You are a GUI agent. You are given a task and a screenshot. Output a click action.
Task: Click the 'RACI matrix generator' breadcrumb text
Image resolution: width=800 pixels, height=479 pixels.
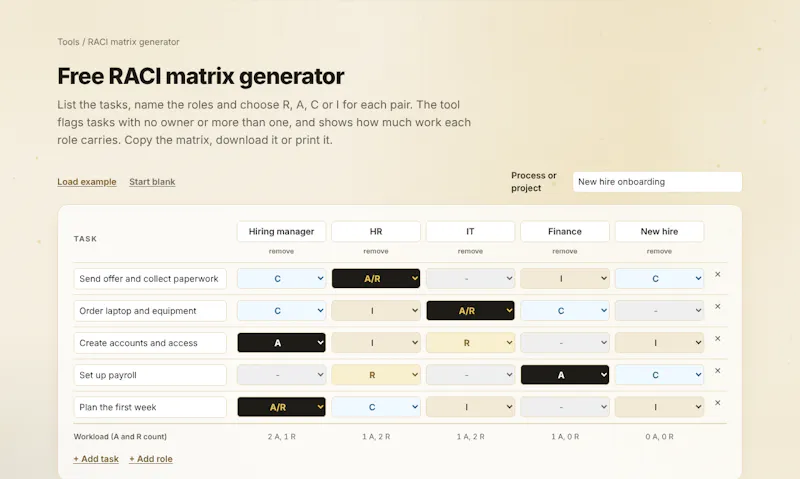(134, 42)
